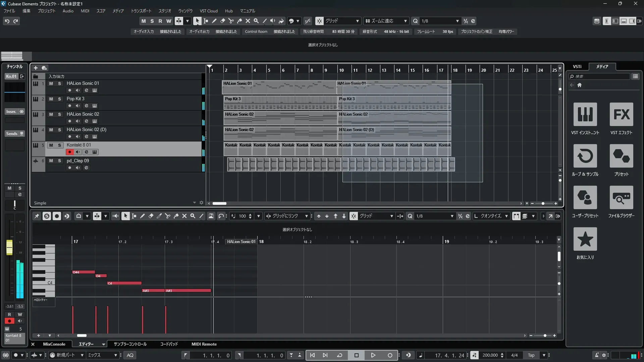Switch to the MixConsole tab

pyautogui.click(x=54, y=344)
